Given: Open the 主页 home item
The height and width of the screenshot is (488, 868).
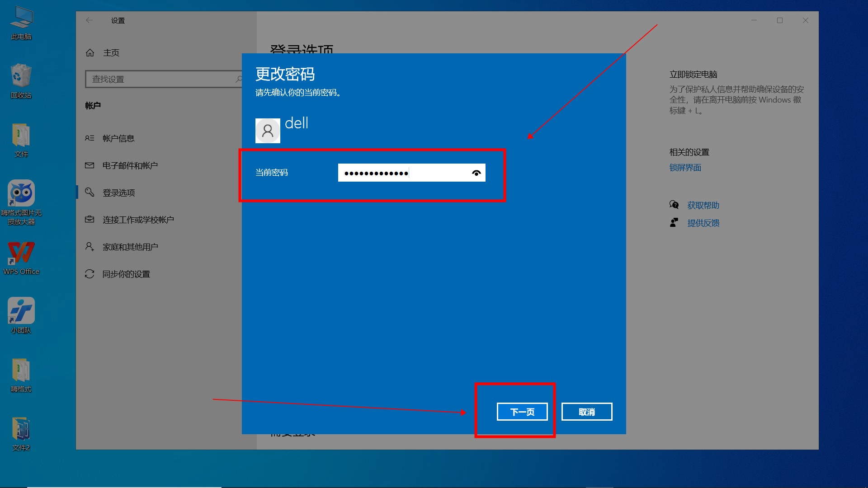Looking at the screenshot, I should [111, 53].
